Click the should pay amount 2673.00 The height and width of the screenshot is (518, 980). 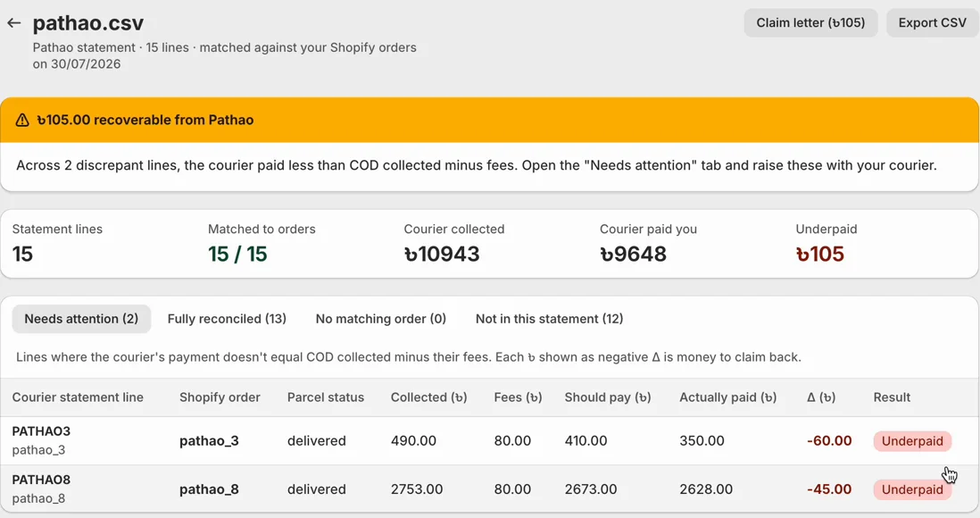[x=591, y=489]
